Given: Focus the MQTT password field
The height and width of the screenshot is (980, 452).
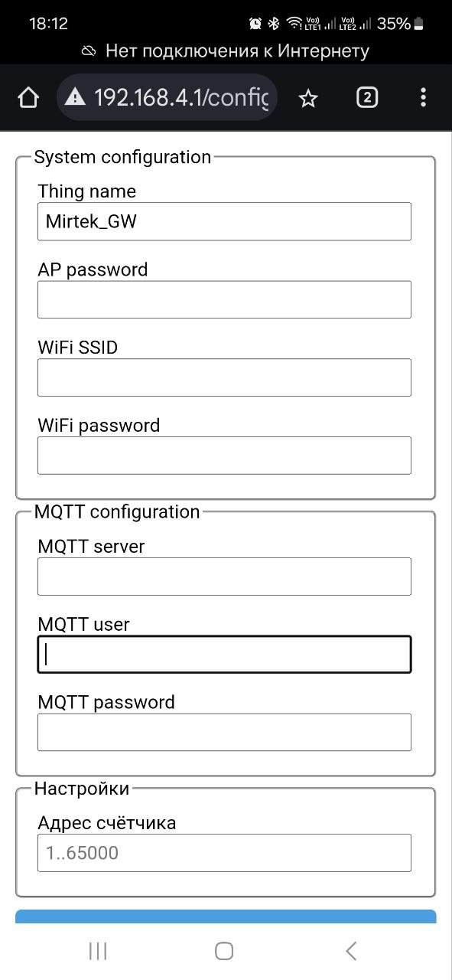Looking at the screenshot, I should 224,732.
